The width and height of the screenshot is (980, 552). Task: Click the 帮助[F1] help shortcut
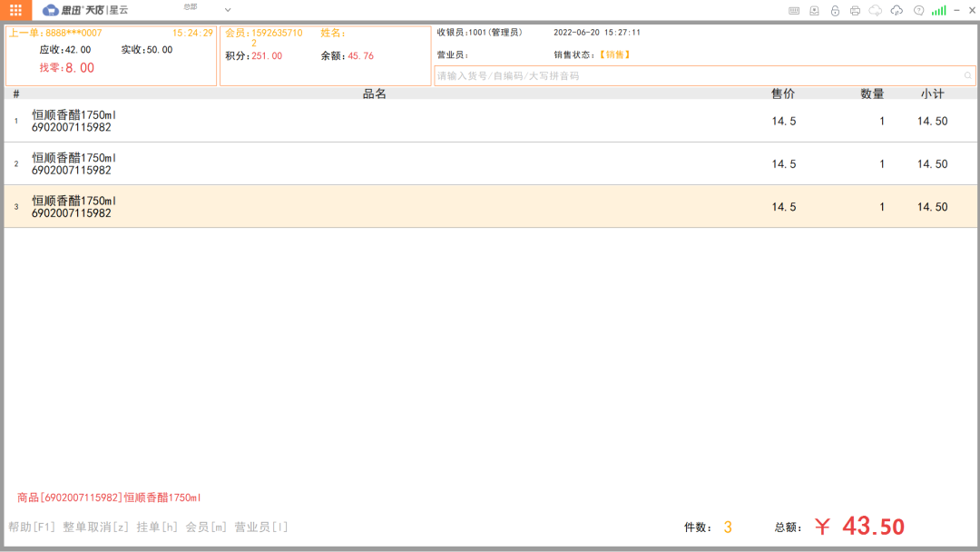point(32,527)
